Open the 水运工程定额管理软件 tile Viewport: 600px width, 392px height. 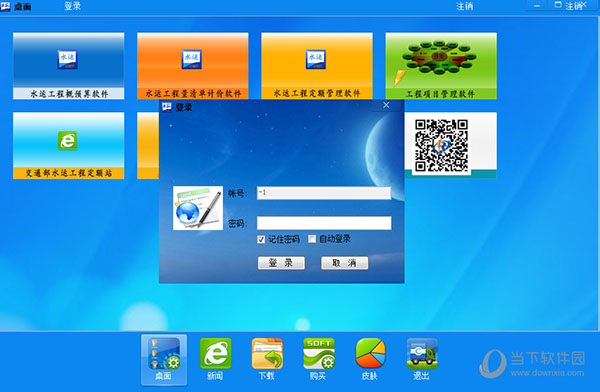pyautogui.click(x=317, y=66)
